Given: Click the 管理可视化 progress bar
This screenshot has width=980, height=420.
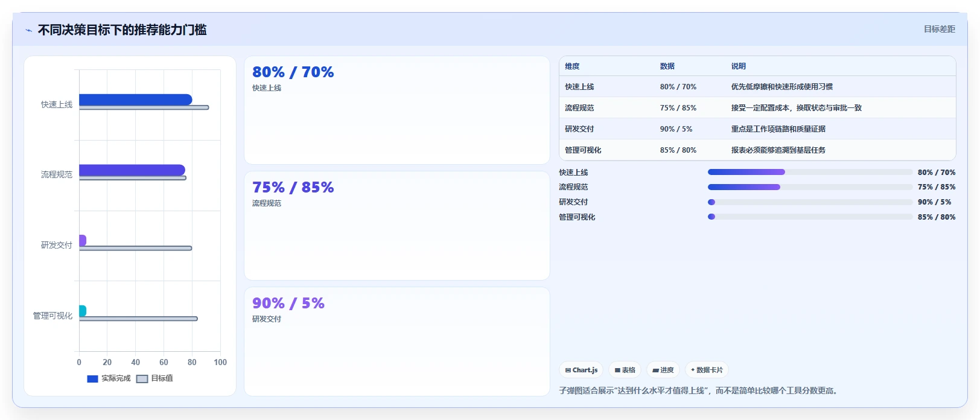Looking at the screenshot, I should point(810,217).
